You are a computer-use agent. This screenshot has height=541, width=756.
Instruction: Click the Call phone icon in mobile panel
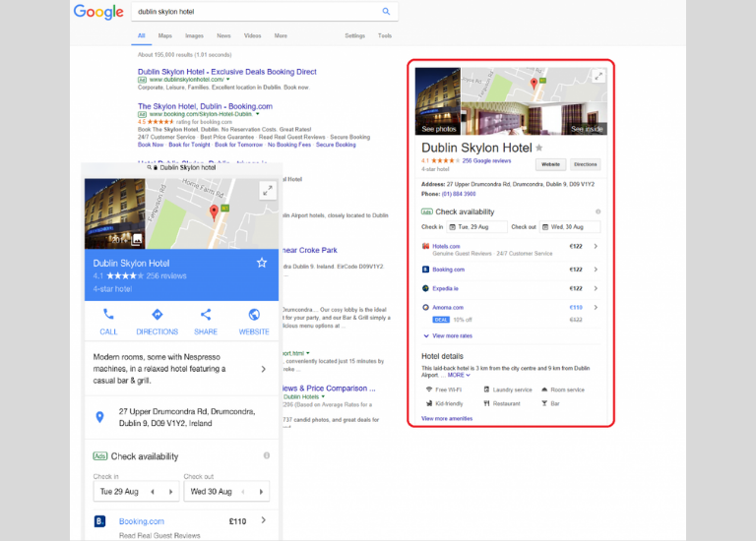108,315
